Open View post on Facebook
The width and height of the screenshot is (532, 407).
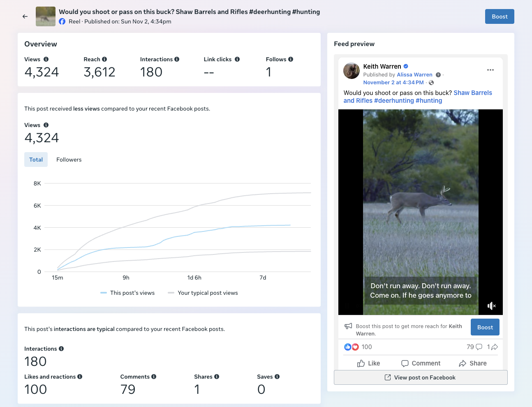click(x=421, y=377)
